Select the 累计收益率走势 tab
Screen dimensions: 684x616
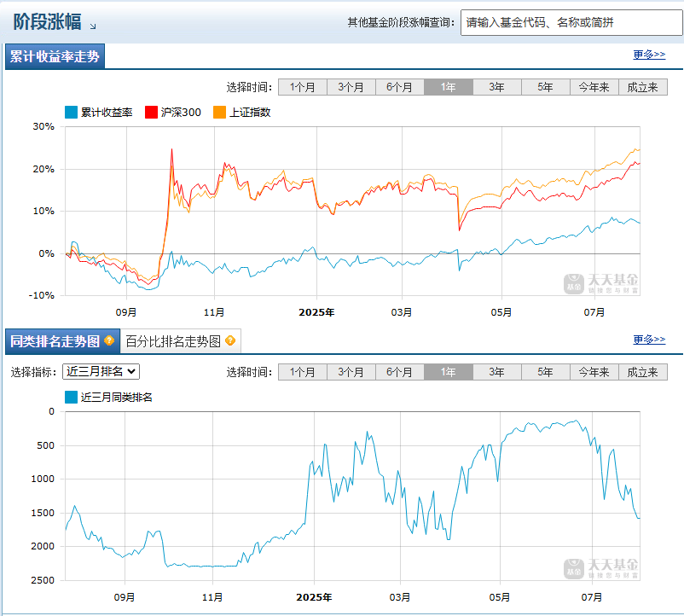[x=55, y=56]
